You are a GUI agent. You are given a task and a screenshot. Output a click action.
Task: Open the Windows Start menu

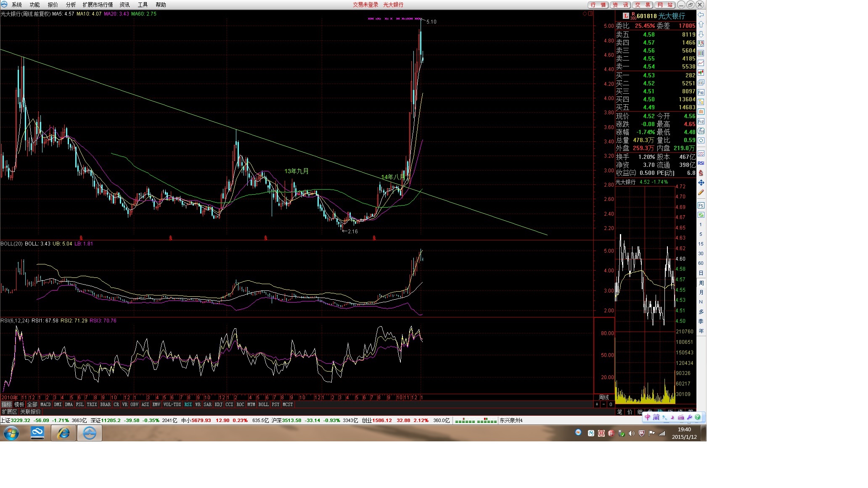11,433
